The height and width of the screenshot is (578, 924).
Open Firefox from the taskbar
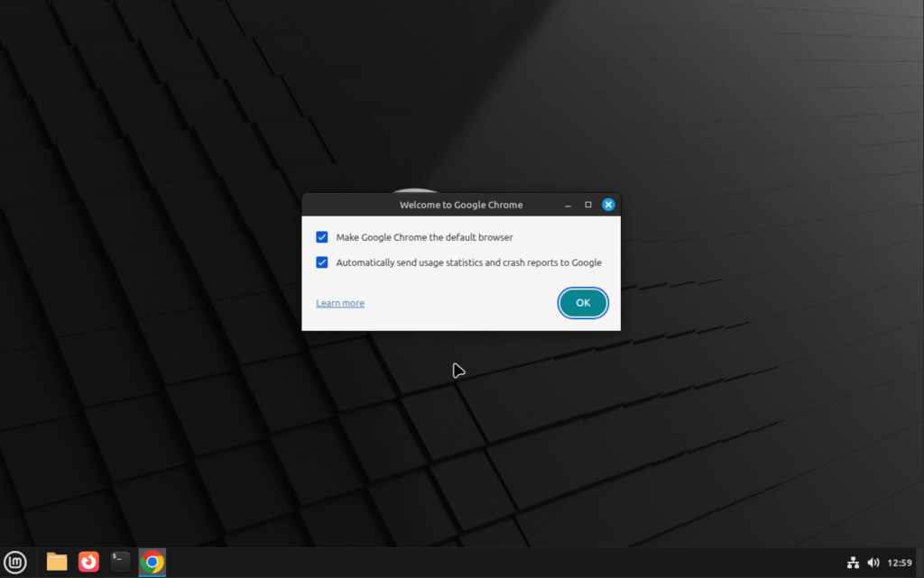(88, 561)
